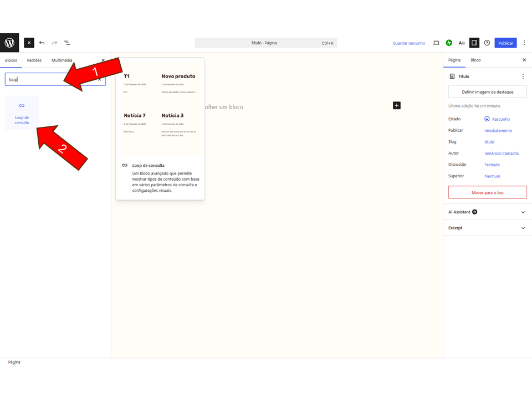Click the Undo arrow icon
The width and height of the screenshot is (532, 399).
click(x=42, y=43)
